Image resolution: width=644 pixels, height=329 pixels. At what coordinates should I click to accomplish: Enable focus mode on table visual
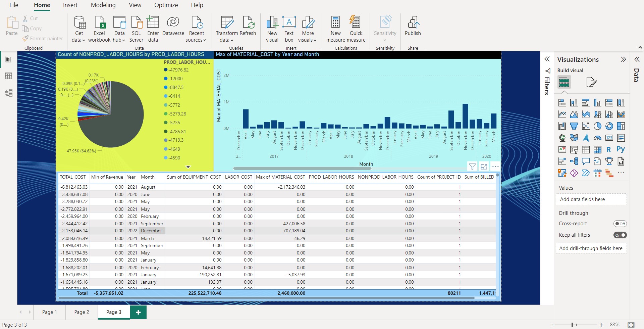pyautogui.click(x=484, y=167)
